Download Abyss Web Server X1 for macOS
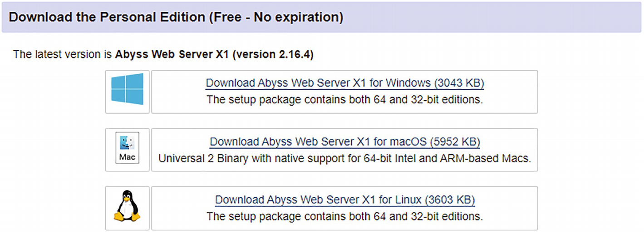Screen dimensions: 644x233 click(318, 142)
